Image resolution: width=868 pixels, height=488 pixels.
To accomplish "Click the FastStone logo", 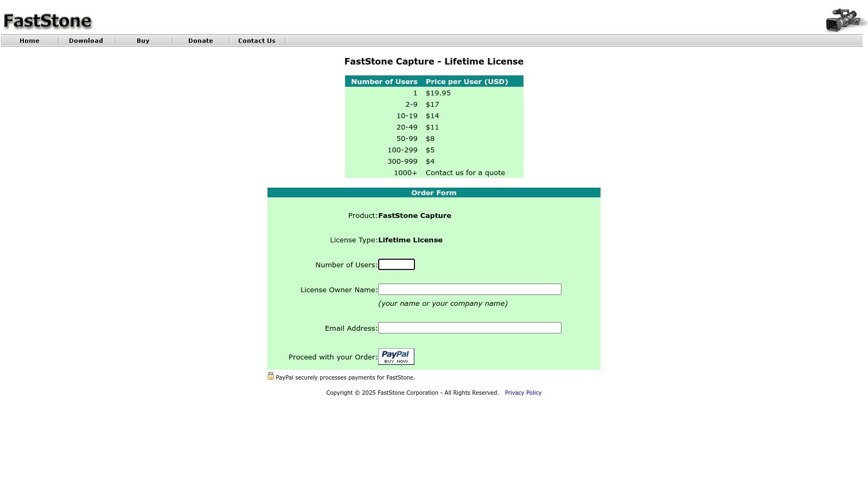I will tap(48, 21).
